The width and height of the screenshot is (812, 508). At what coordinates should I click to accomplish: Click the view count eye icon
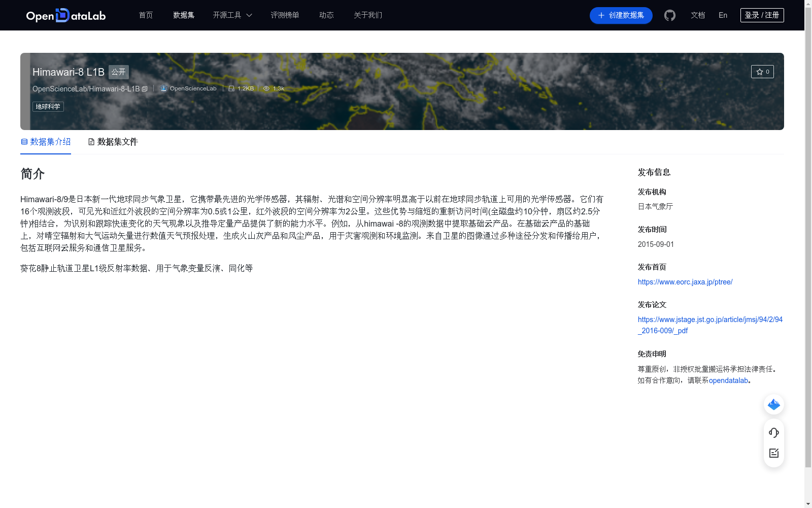tap(266, 88)
